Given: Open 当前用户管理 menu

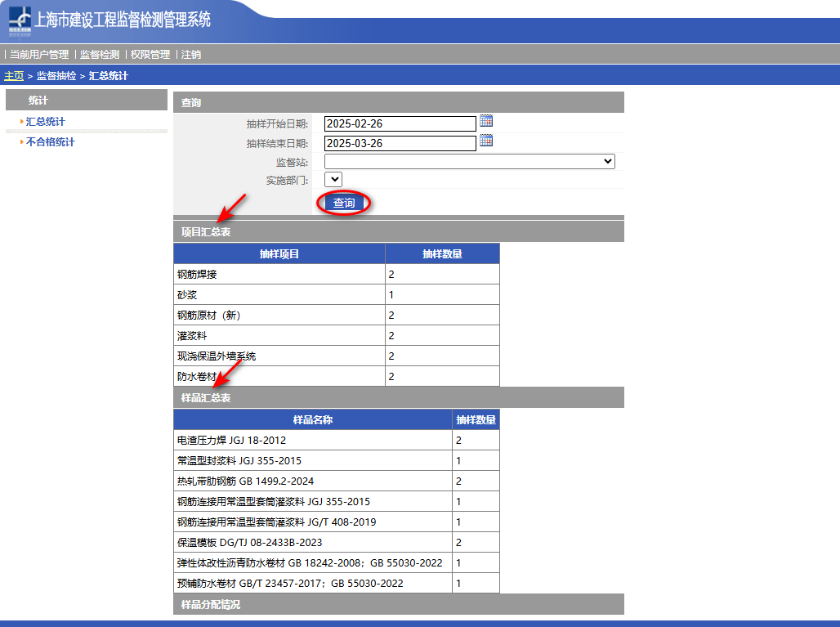Looking at the screenshot, I should (x=39, y=55).
